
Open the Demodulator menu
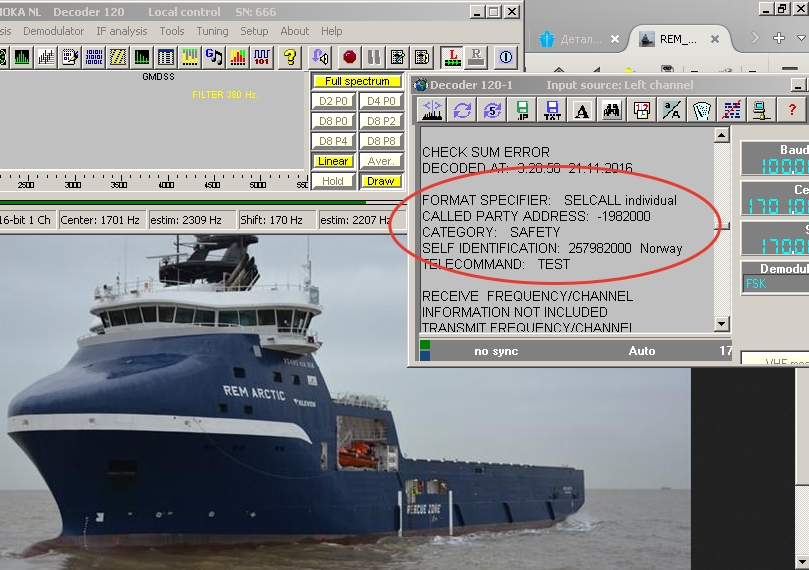[53, 31]
